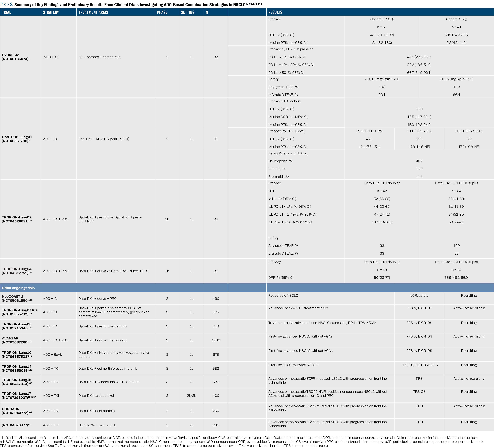Click the PHASE column header
This screenshot has width=494, height=448.
tap(162, 12)
